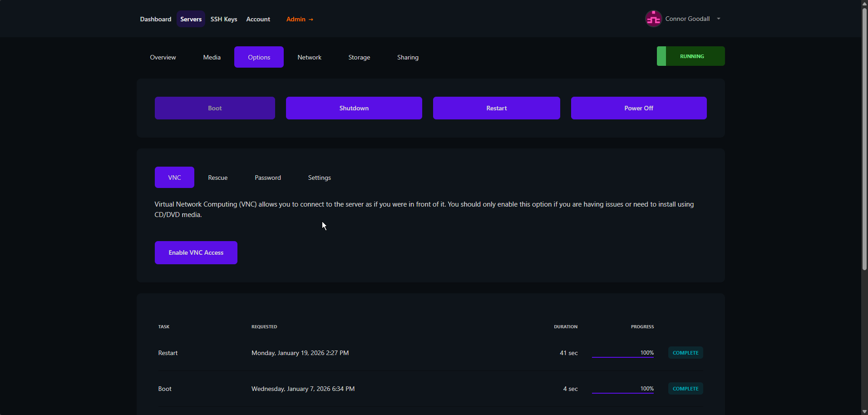Click the Restart server button

tap(497, 108)
